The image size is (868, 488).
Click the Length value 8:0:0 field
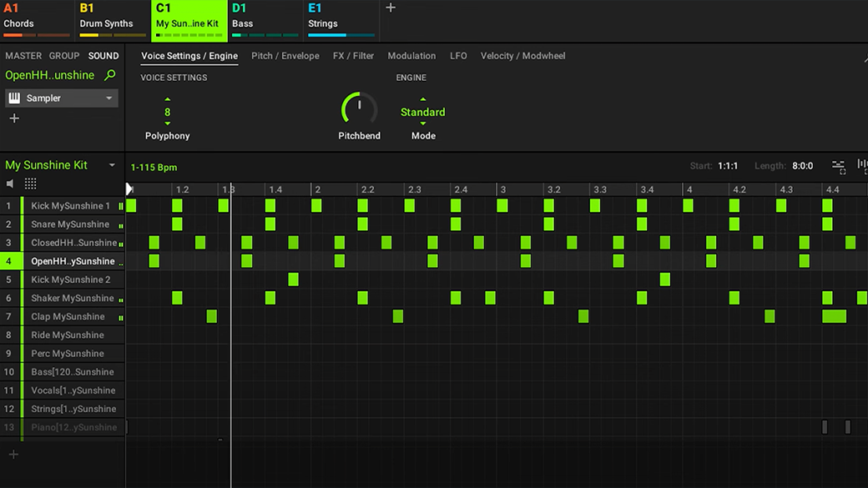[x=802, y=166]
